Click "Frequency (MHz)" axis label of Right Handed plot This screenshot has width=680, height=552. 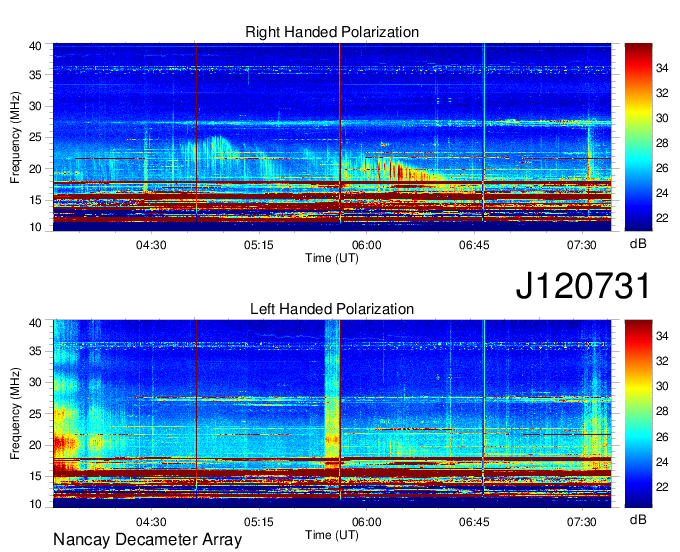15,137
